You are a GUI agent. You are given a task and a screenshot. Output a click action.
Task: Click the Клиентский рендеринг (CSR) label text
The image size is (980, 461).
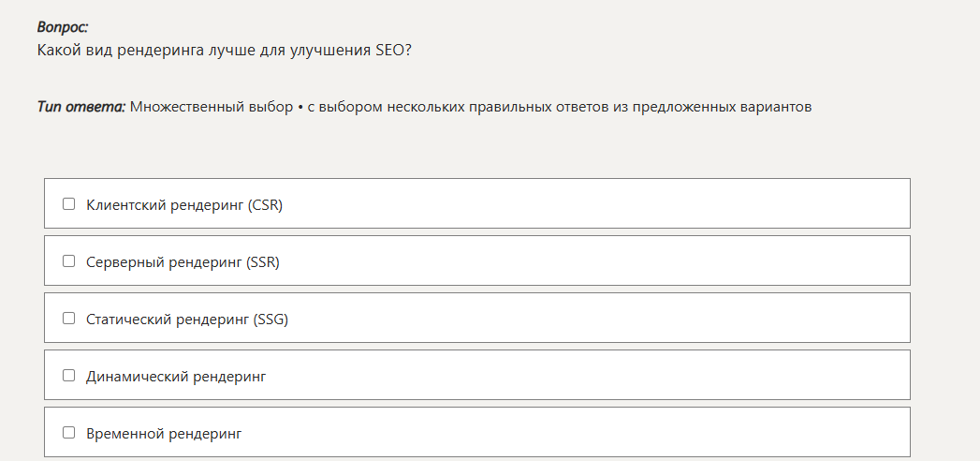[166, 204]
